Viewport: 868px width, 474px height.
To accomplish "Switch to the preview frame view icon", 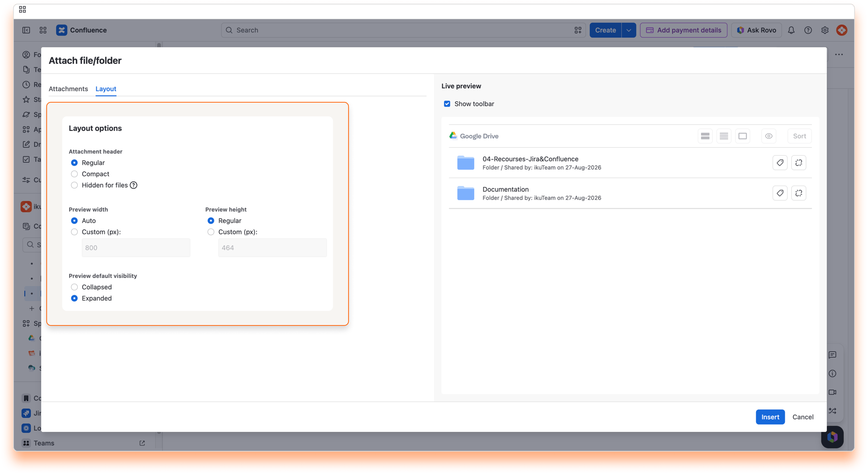I will coord(743,136).
